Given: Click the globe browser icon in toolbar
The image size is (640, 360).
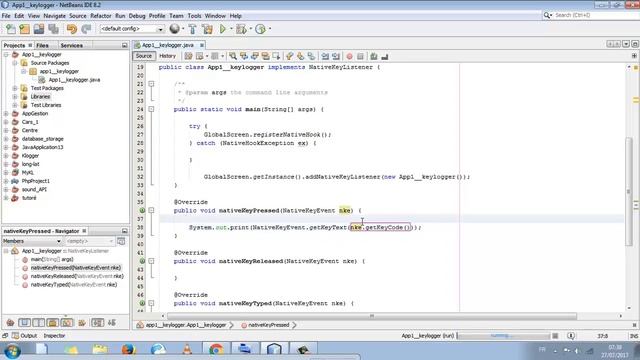Looking at the screenshot, I should click(x=175, y=29).
